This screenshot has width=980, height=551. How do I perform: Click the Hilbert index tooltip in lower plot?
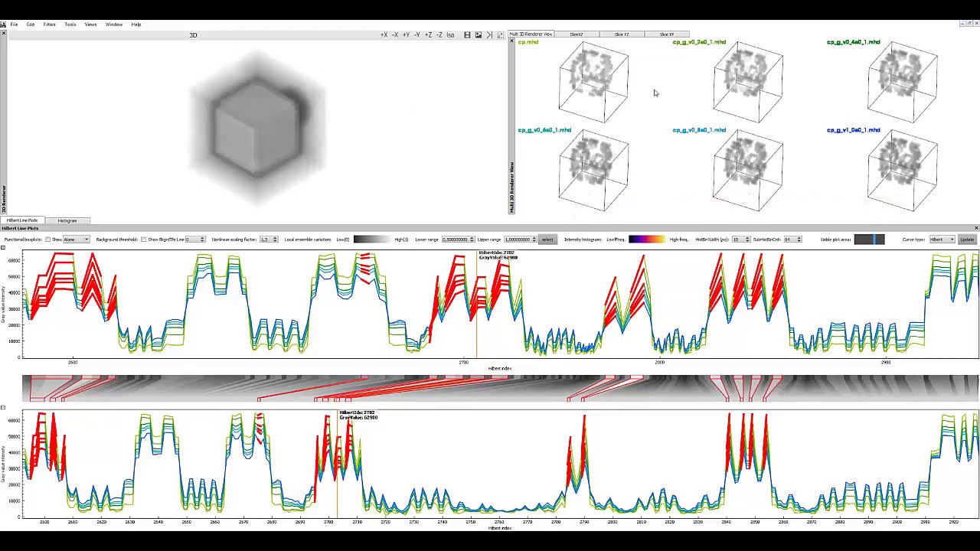[x=358, y=415]
